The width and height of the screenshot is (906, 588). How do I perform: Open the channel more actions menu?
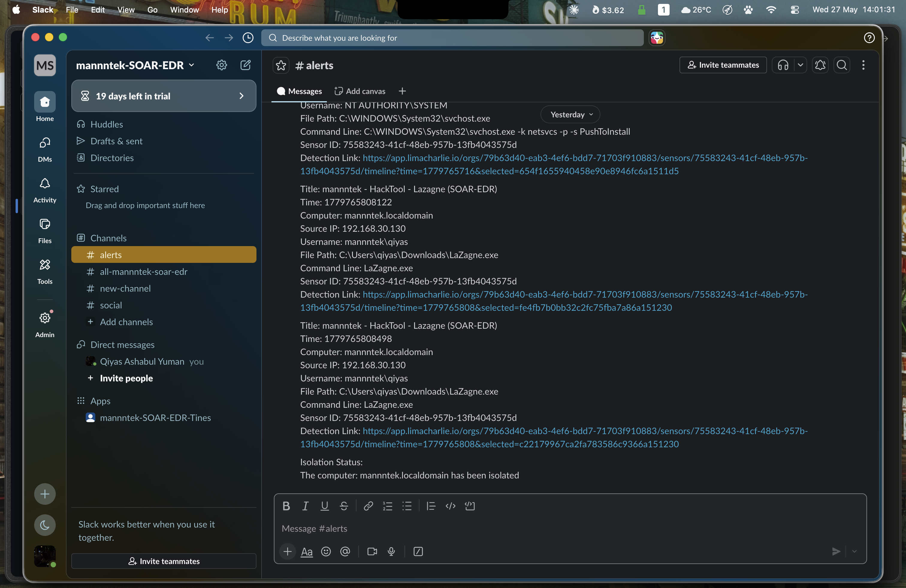click(x=863, y=66)
